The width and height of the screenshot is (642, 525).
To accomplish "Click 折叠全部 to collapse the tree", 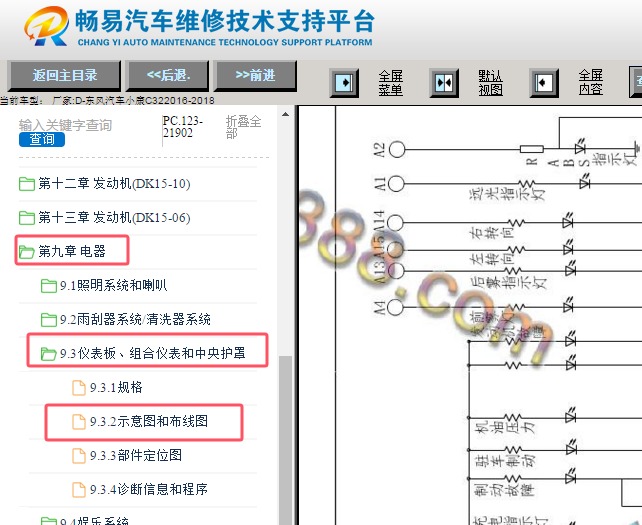I will 243,127.
